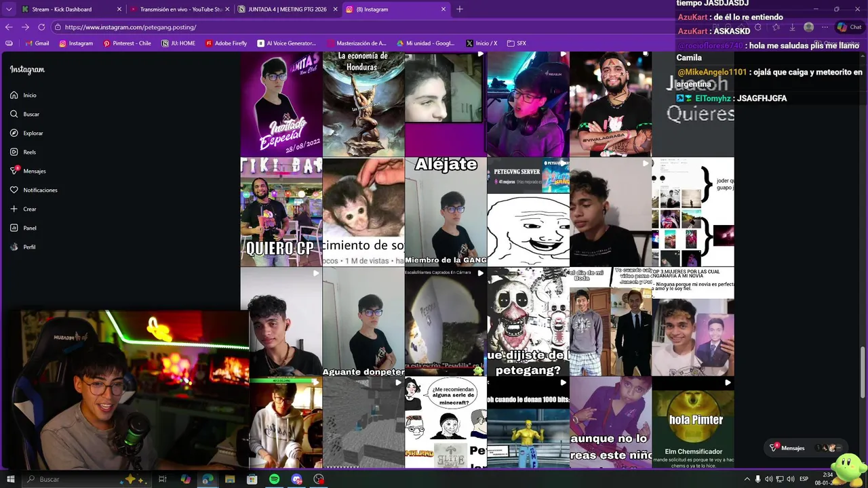This screenshot has height=488, width=868.
Task: Open Mi unidad - Google bookmark
Action: point(425,43)
